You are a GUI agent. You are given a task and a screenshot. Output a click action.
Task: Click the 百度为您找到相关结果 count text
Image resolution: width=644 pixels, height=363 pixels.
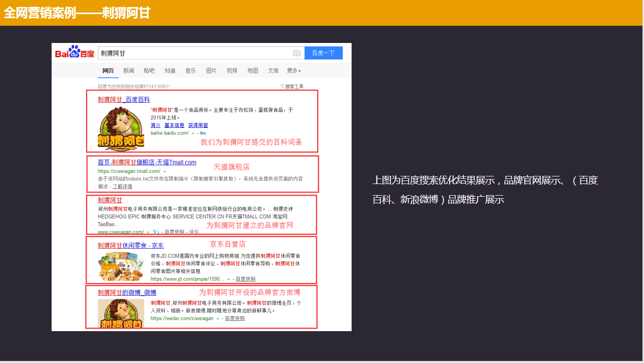tap(134, 87)
